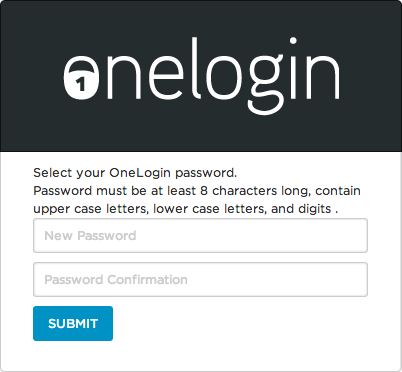Click the letter l in the onelogin logo
This screenshot has height=372, width=402.
click(x=194, y=68)
